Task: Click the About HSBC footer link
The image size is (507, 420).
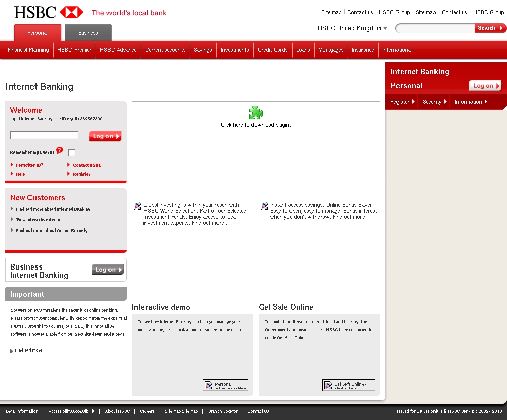Action: 118,411
